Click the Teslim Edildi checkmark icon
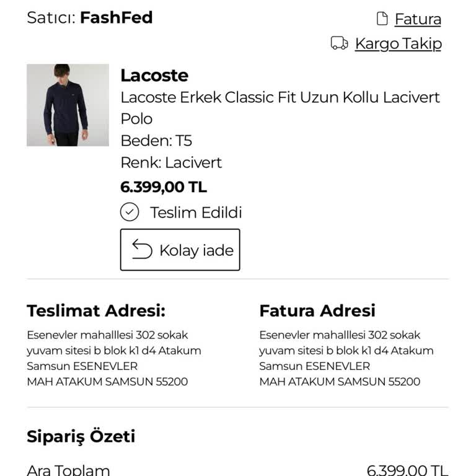This screenshot has width=476, height=476. coord(129,213)
